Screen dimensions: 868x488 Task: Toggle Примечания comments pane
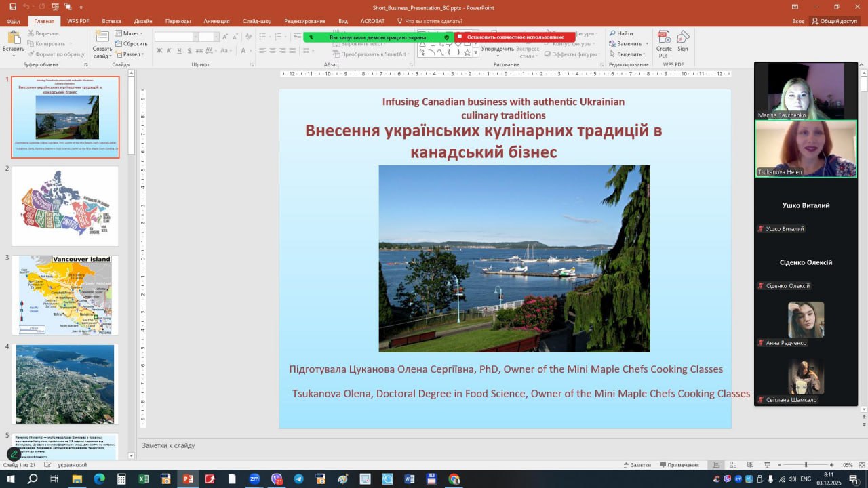pyautogui.click(x=678, y=465)
